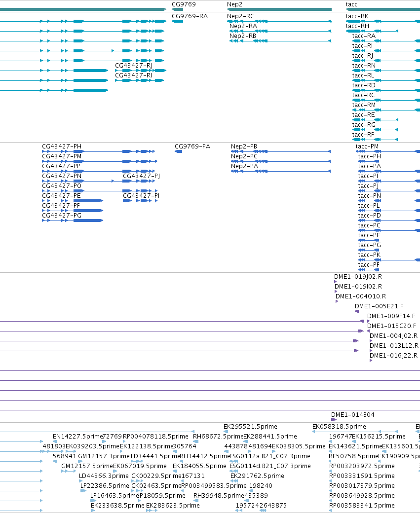
Task: Select EST EK288441.5prime
Action: 270,437
